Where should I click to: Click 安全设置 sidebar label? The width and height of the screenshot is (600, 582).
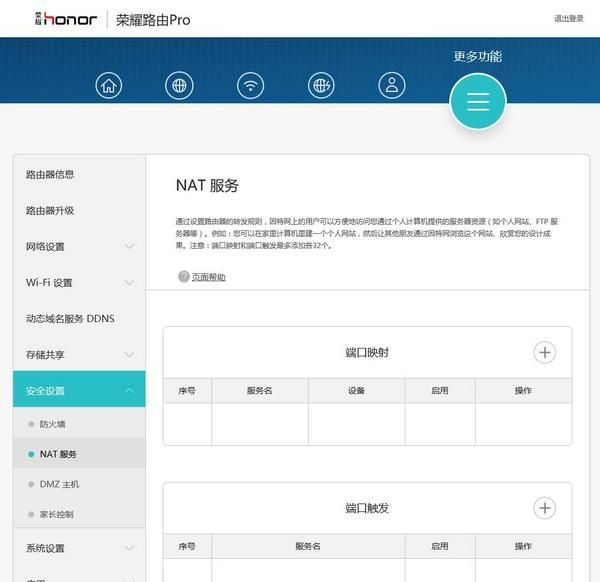(45, 391)
